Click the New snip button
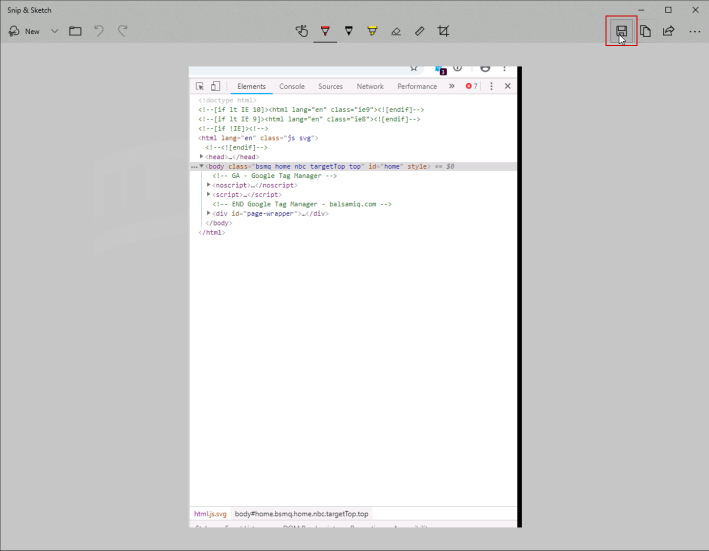 tap(25, 31)
